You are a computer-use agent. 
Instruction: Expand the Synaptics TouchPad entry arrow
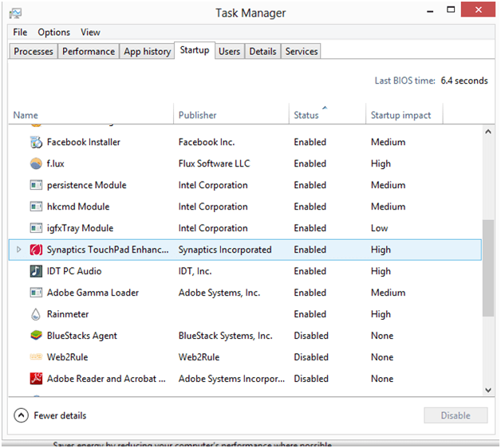(19, 250)
